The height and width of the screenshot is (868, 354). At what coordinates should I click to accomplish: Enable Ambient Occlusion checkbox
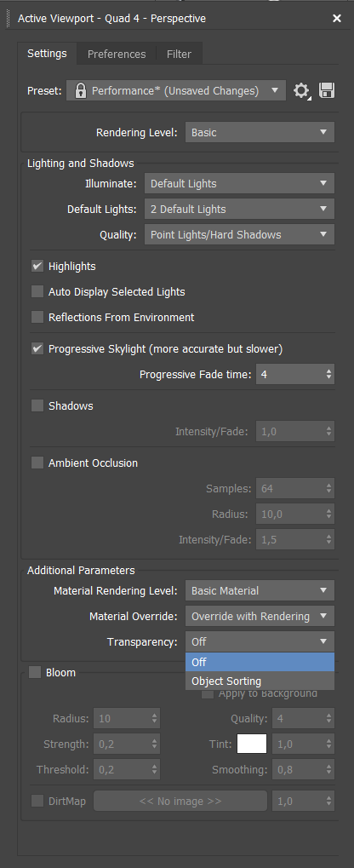coord(37,463)
